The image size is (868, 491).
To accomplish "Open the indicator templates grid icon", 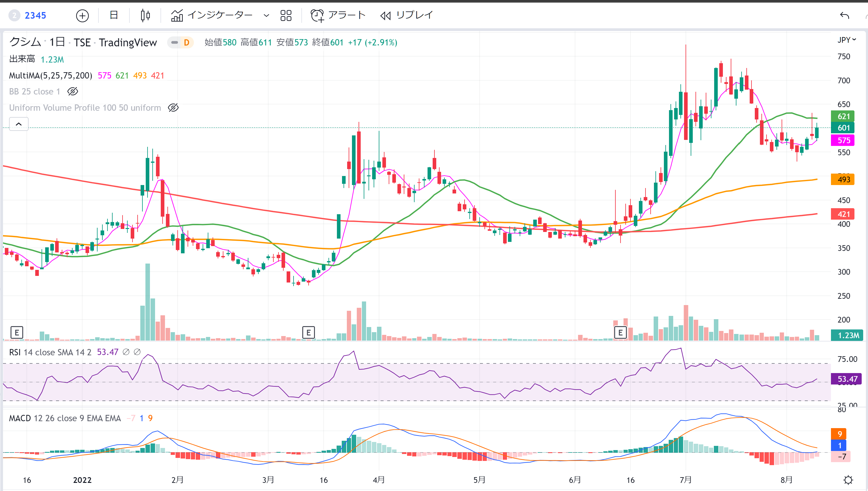I will tap(286, 16).
